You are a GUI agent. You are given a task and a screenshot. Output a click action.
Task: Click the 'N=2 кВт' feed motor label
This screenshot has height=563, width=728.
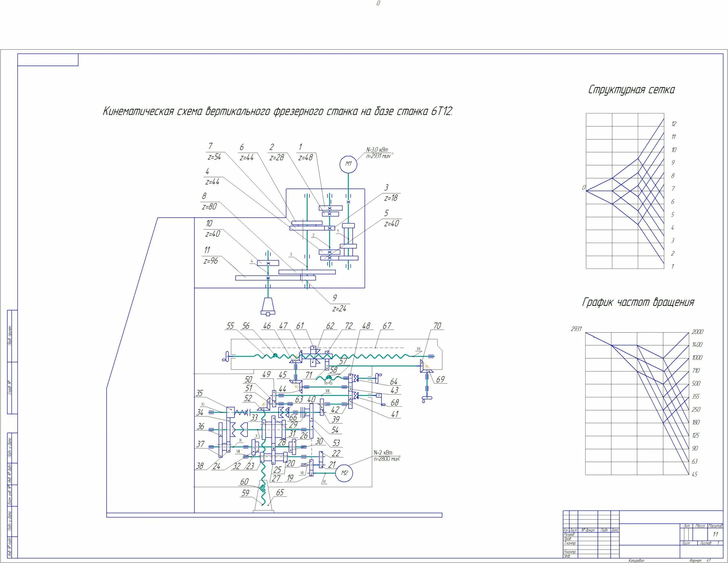pos(383,453)
